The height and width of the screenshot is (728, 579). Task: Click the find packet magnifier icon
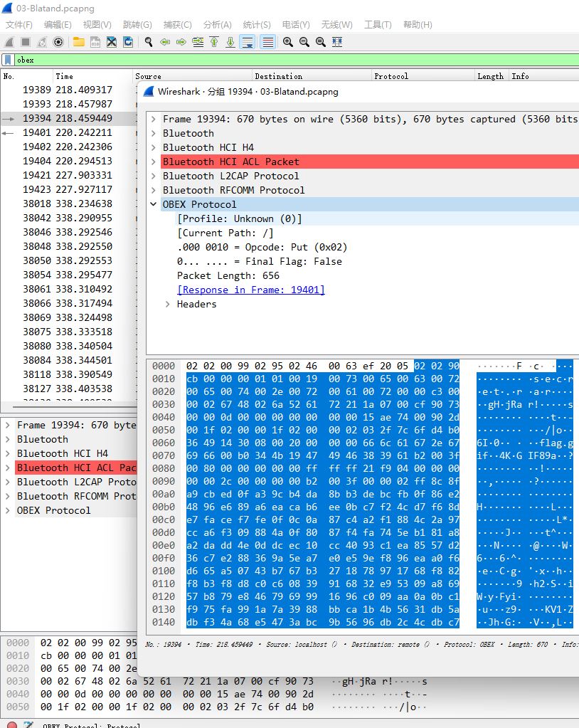click(x=149, y=42)
